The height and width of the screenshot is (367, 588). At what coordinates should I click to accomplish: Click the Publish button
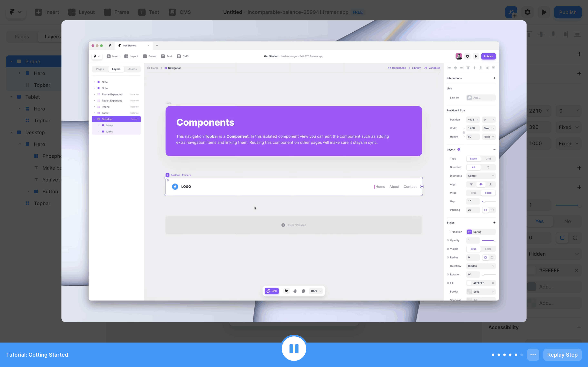point(568,12)
